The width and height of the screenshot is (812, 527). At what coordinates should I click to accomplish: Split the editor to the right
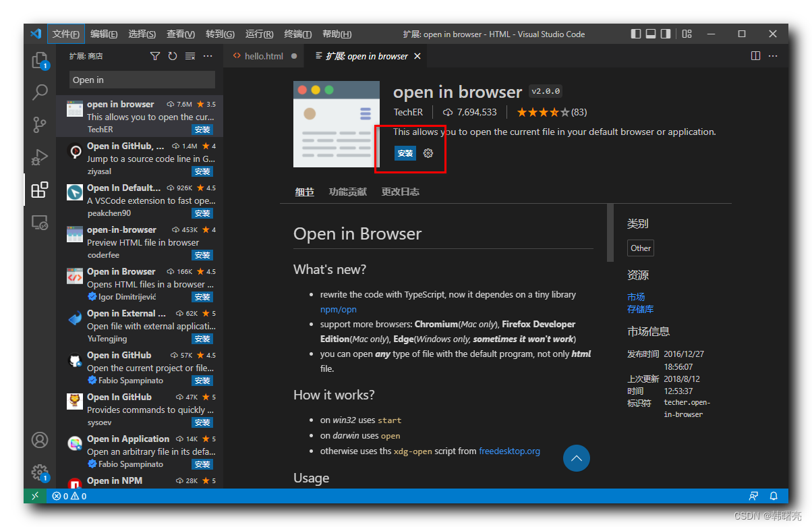pos(755,56)
